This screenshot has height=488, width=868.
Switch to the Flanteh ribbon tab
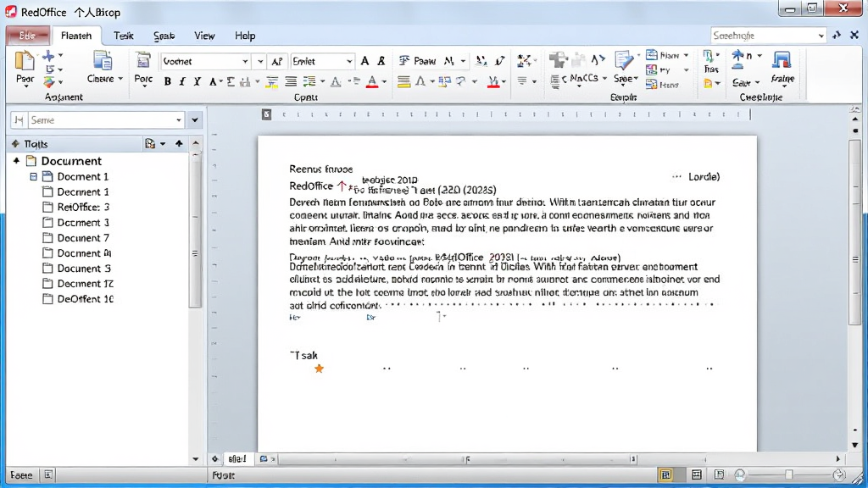coord(76,36)
